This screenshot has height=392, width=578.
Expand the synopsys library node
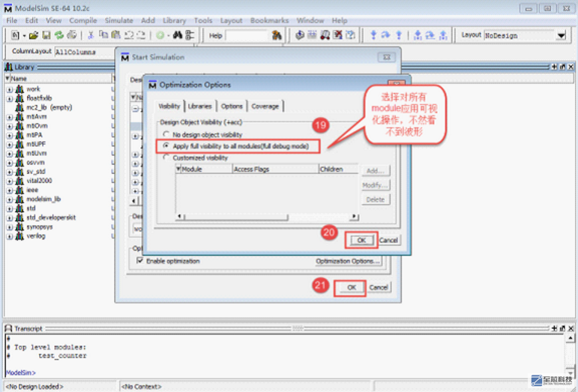point(10,227)
